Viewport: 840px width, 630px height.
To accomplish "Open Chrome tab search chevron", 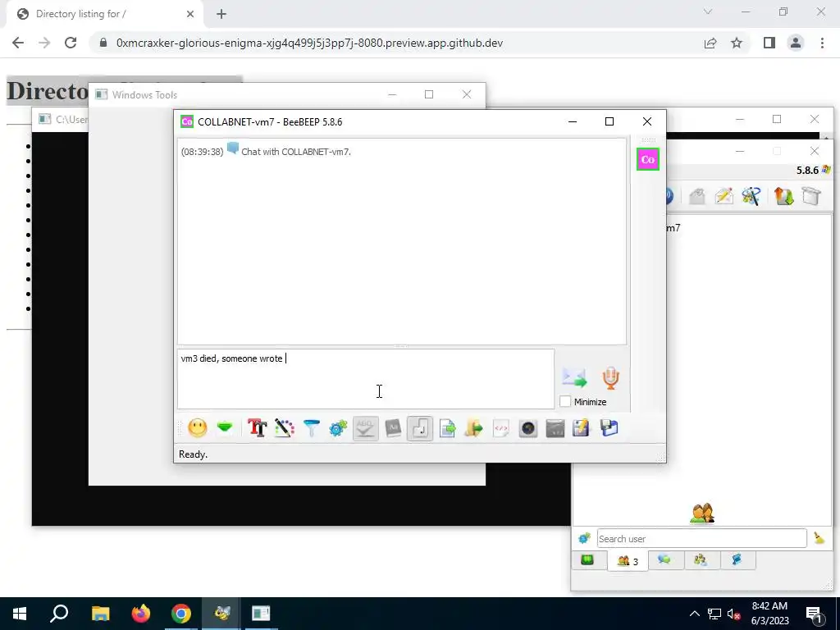I will click(x=708, y=11).
